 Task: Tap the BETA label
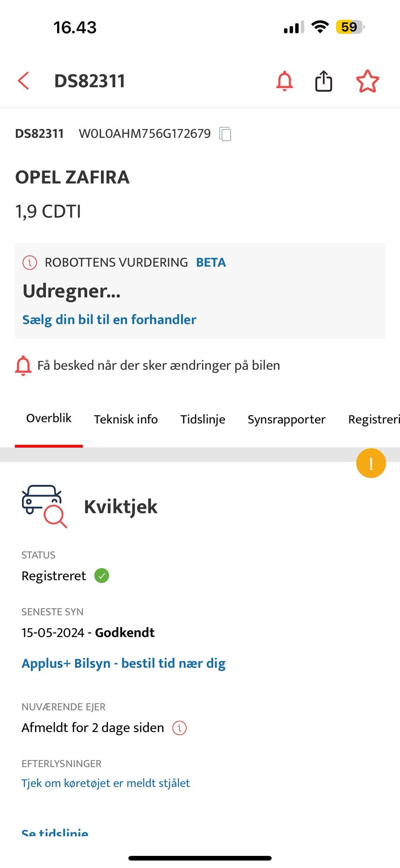coord(211,262)
